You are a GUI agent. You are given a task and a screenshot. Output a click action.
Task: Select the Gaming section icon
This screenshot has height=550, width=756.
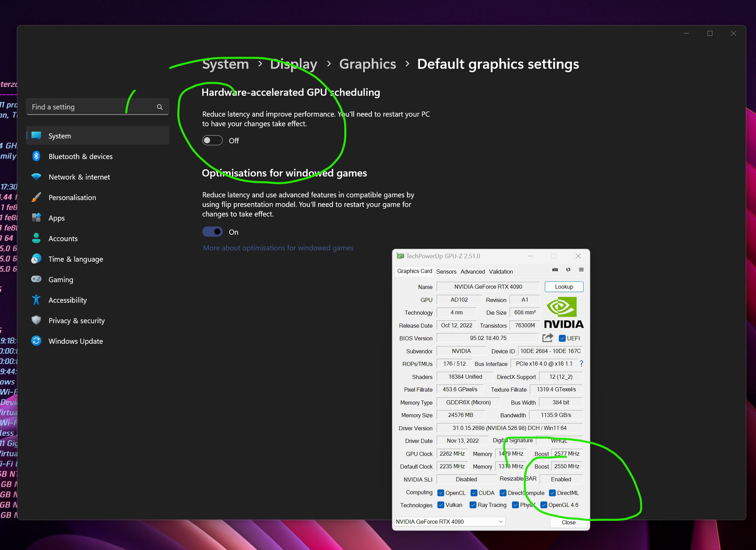pos(36,279)
